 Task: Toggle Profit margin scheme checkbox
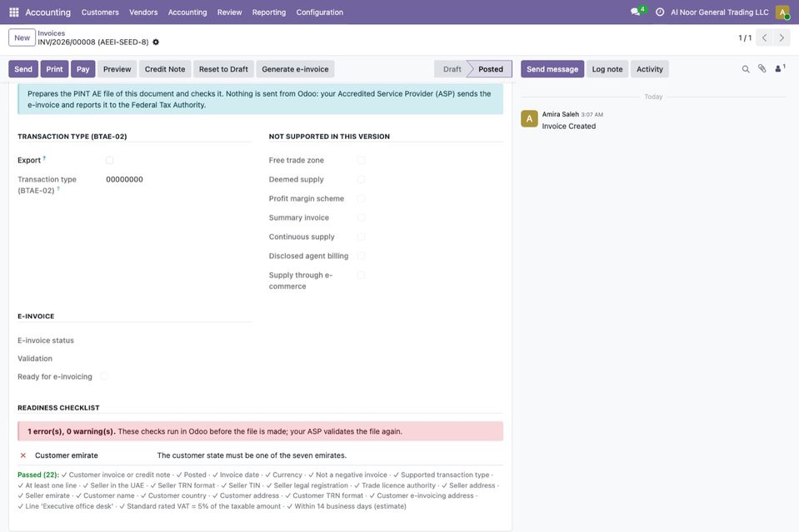click(362, 198)
